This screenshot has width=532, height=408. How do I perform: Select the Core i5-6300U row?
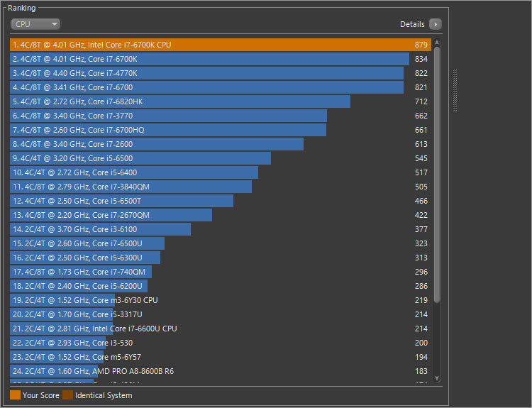point(221,258)
